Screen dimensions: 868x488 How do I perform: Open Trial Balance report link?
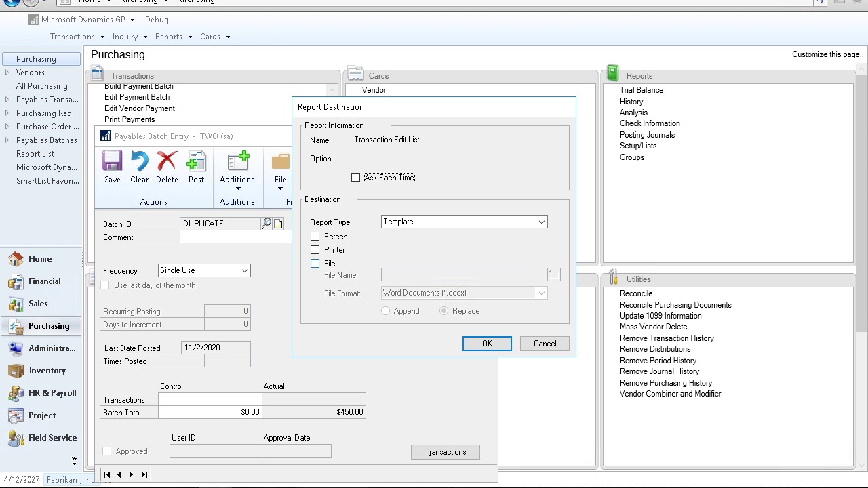(642, 90)
